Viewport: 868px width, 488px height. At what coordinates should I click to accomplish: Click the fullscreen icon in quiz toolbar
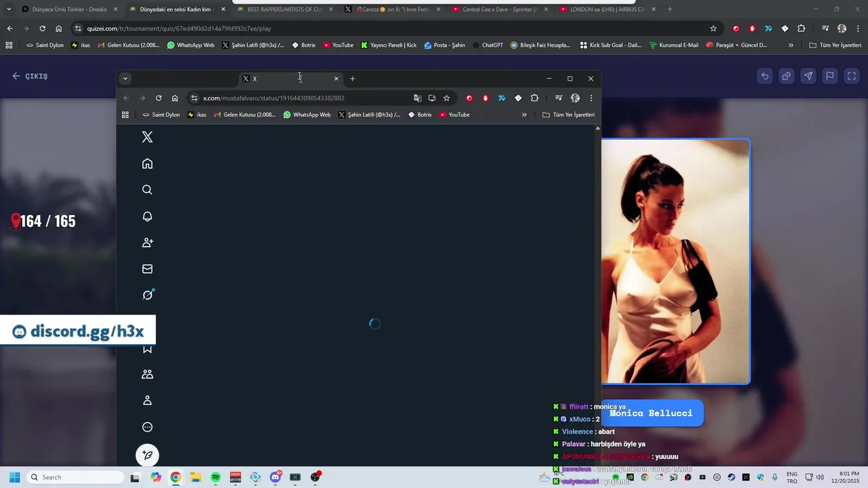pos(852,76)
